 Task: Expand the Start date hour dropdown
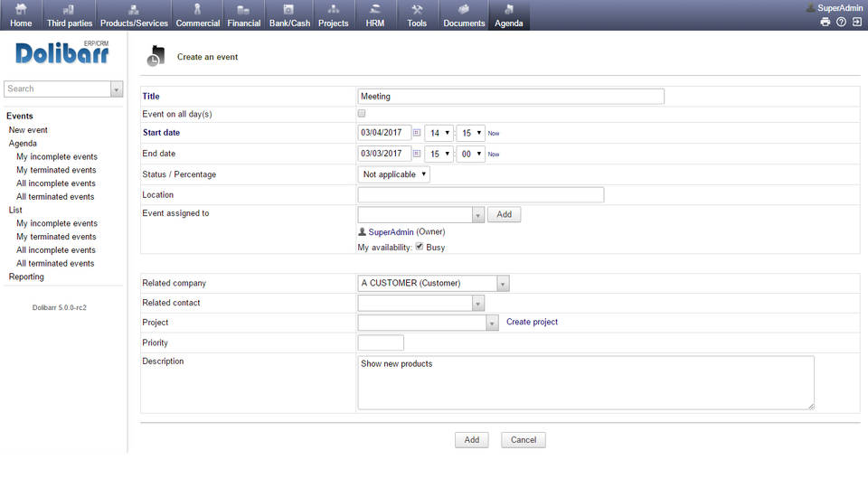point(439,133)
